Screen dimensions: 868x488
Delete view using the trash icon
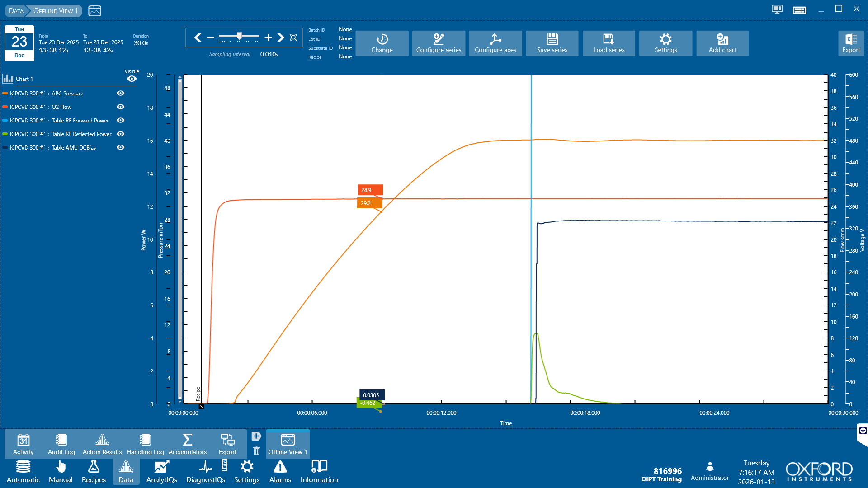click(x=256, y=450)
